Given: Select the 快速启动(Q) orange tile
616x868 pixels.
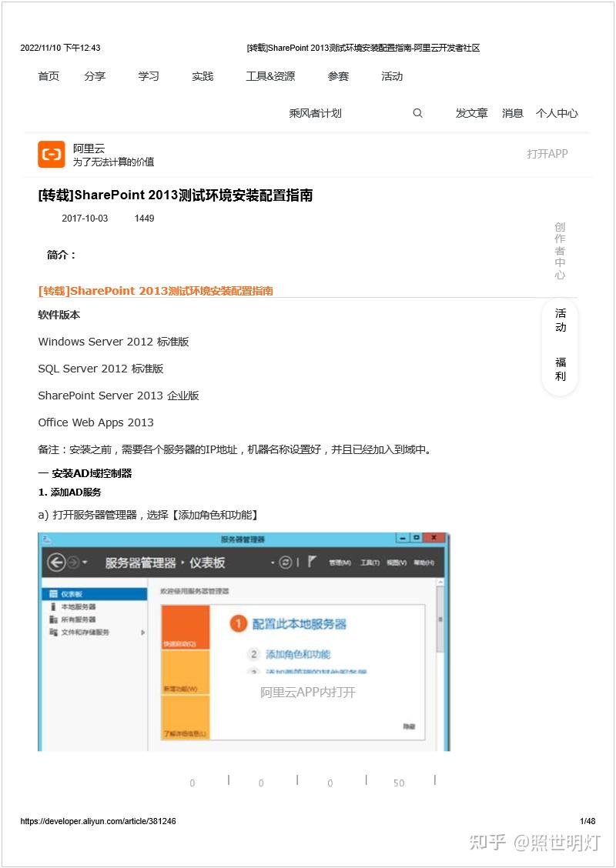Looking at the screenshot, I should pos(186,626).
